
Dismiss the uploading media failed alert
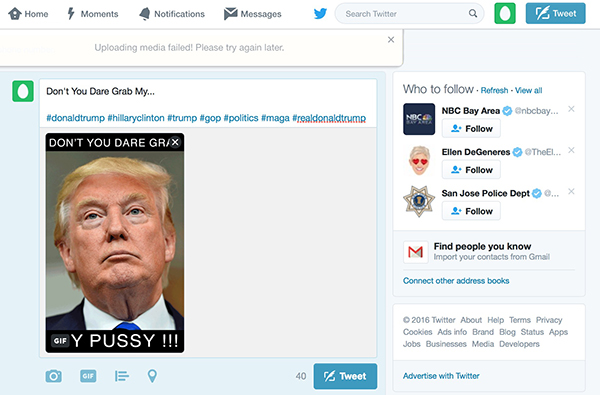tap(391, 39)
